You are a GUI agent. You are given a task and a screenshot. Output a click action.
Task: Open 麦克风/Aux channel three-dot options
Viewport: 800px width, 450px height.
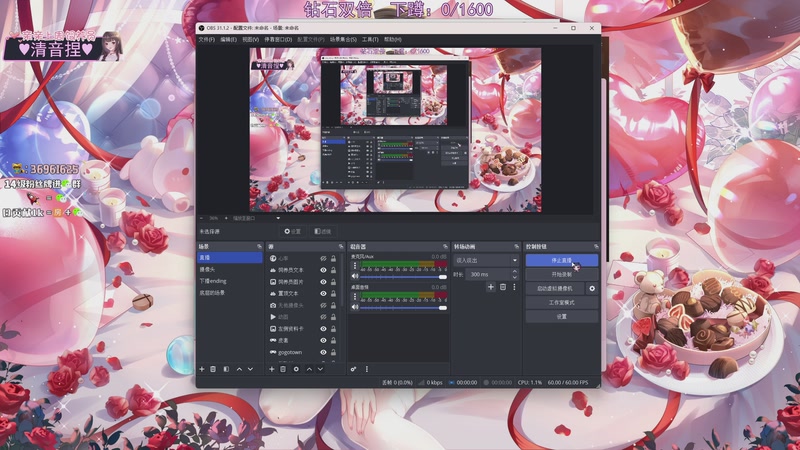355,266
